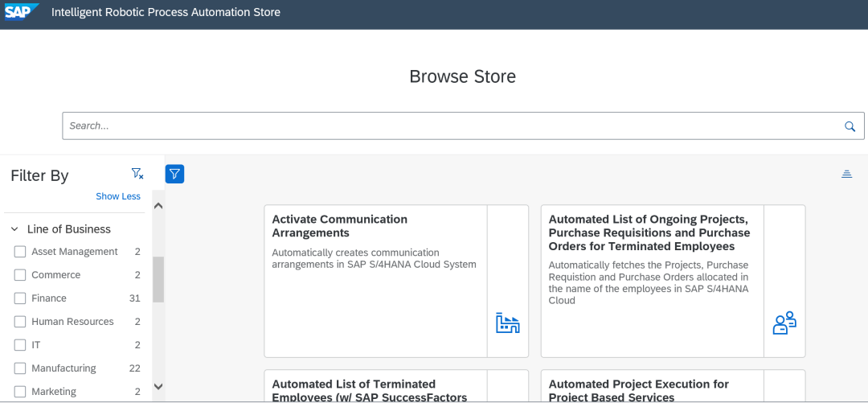Check the Commerce filter
Screen dimensions: 868x403
point(20,275)
